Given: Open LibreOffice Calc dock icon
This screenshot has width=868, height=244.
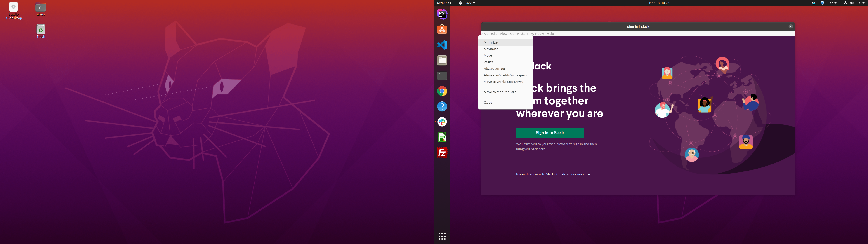Looking at the screenshot, I should [442, 137].
